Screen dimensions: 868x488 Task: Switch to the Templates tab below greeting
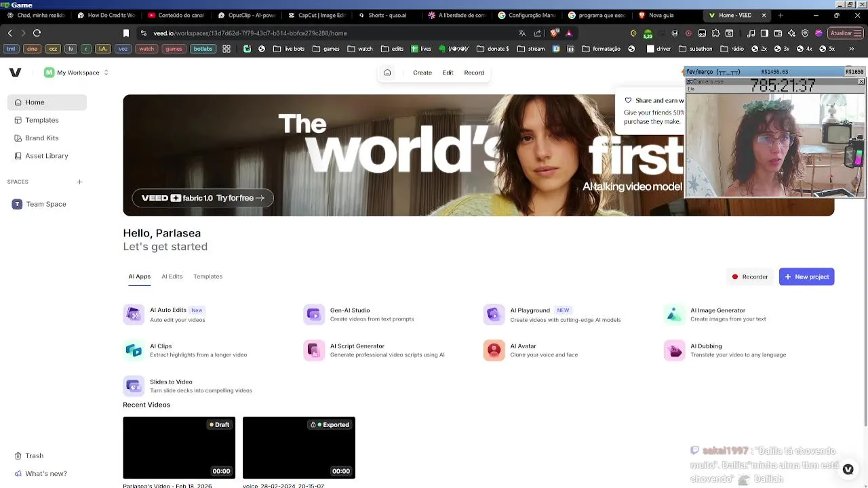[208, 277]
